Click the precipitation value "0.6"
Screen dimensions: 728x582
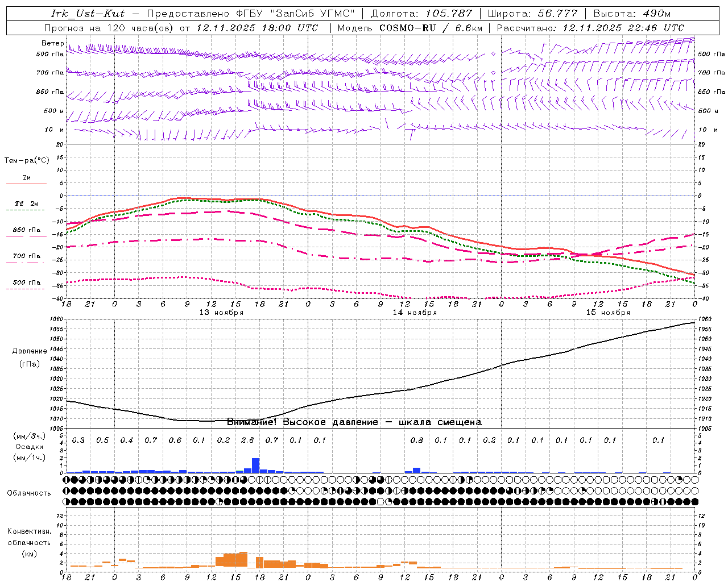(175, 440)
